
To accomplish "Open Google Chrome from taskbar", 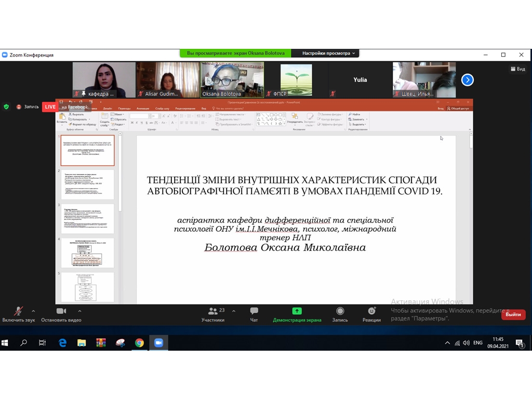I will 139,343.
